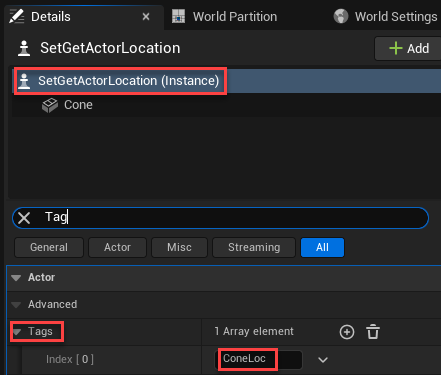
Task: Click the SetGetActorLocation actor title
Action: (110, 48)
